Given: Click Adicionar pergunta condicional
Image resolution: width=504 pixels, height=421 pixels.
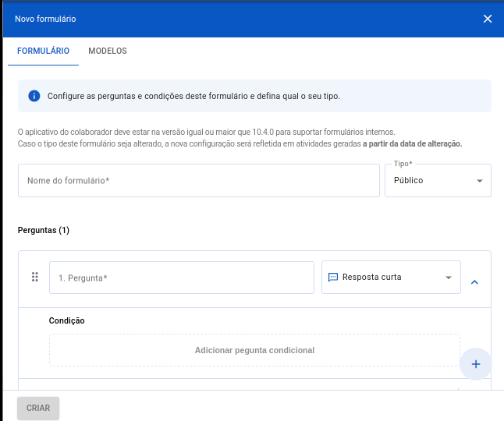Looking at the screenshot, I should point(254,350).
